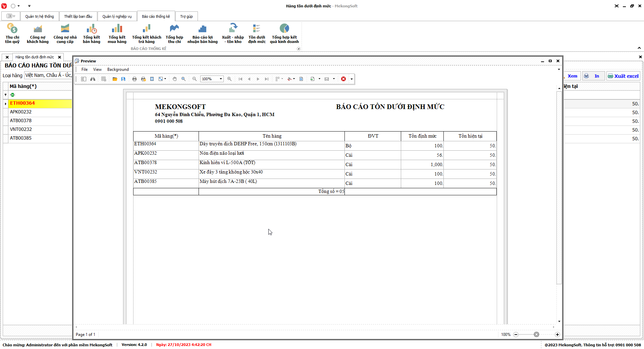Click the red Close Preview icon in toolbar
The width and height of the screenshot is (644, 349).
(343, 79)
